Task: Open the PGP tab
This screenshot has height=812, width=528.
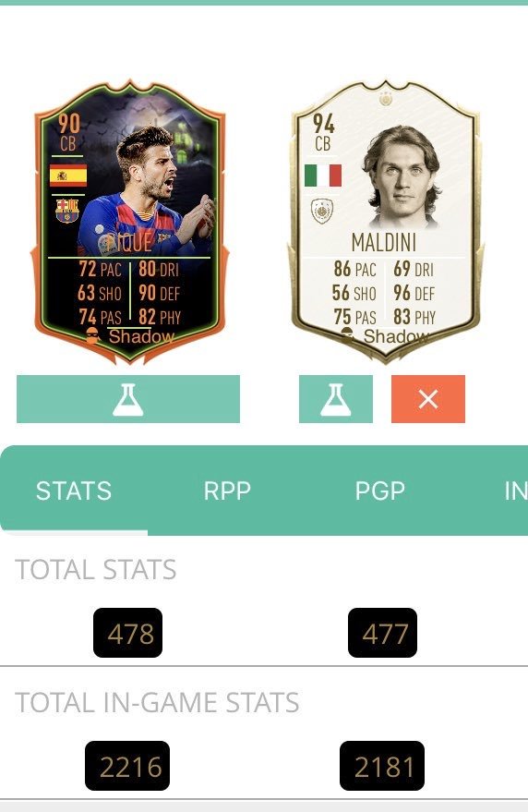Action: tap(380, 491)
